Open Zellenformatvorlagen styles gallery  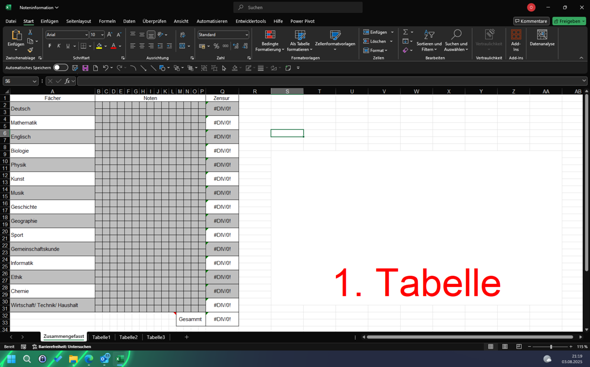pyautogui.click(x=335, y=40)
